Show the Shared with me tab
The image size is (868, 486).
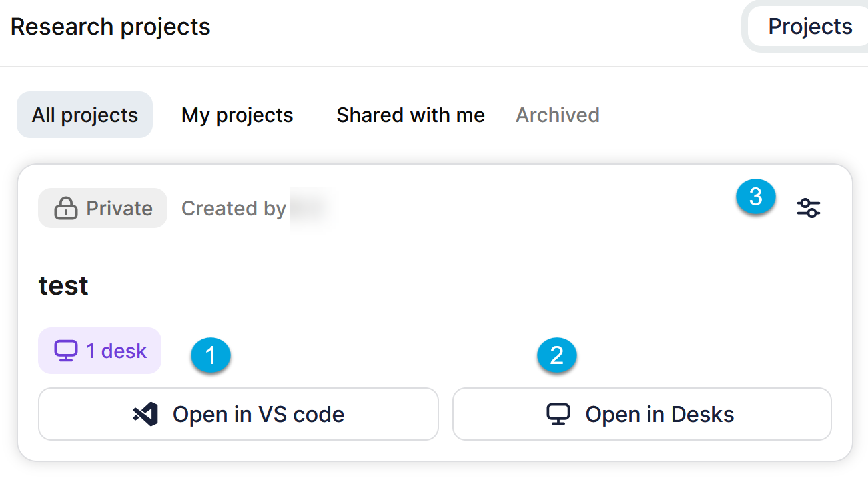[410, 115]
